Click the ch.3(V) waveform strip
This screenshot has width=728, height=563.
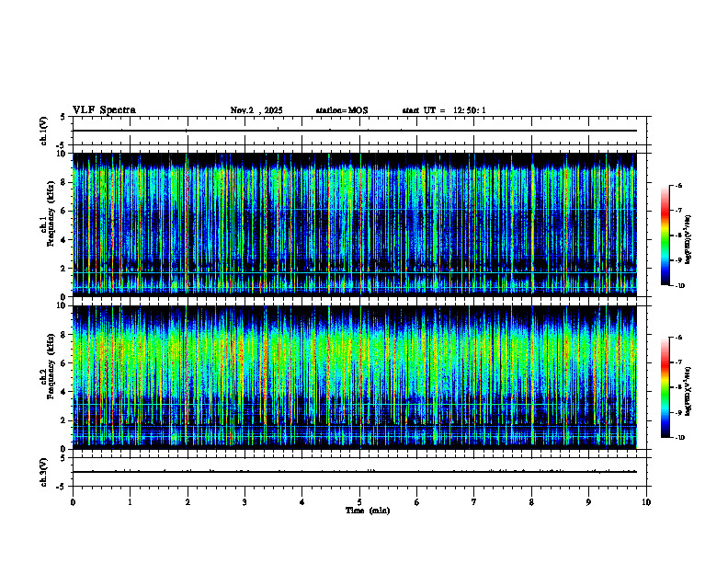[x=359, y=472]
